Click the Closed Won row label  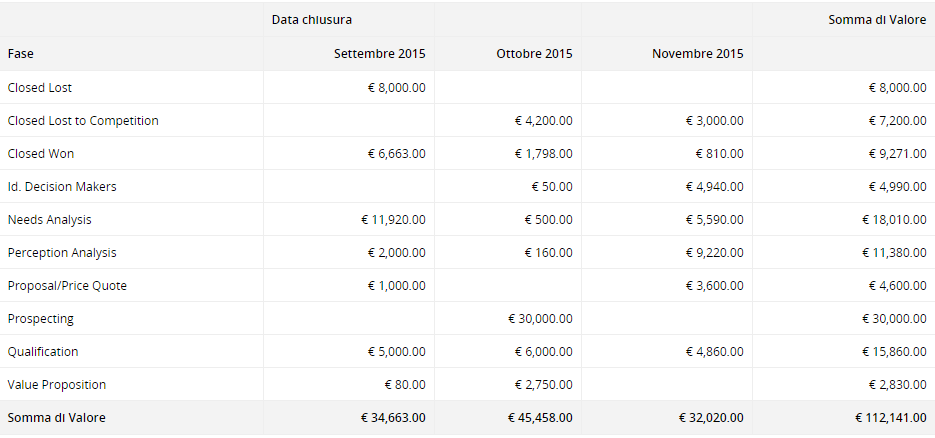[x=41, y=154]
